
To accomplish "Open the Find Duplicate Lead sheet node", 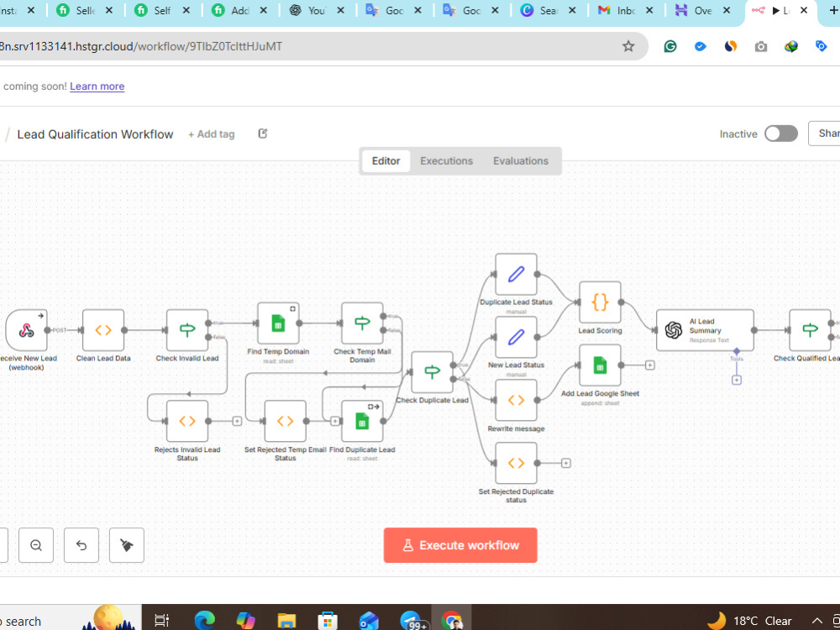I will (362, 421).
